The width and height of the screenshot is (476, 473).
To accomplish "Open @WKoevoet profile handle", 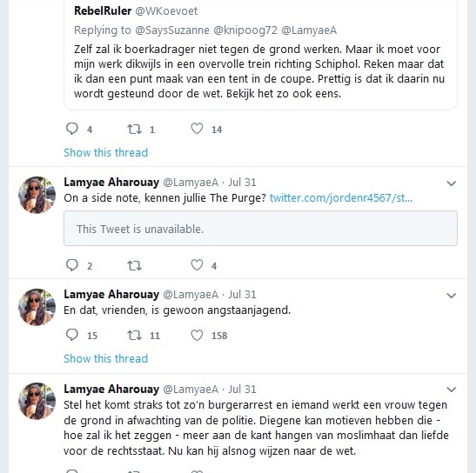I will tap(166, 11).
